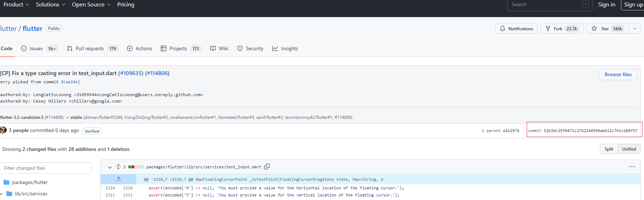This screenshot has width=644, height=200.
Task: Open parent commit a1b2976
Action: 511,131
